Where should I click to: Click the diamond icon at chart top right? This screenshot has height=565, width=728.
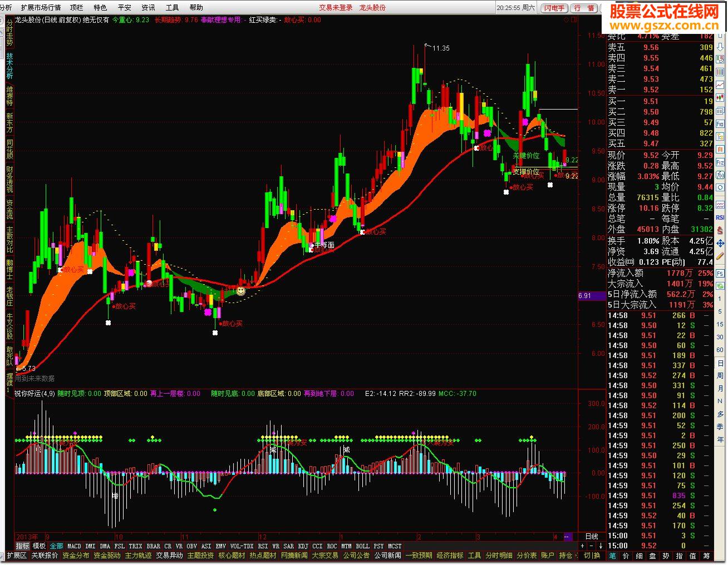point(567,19)
